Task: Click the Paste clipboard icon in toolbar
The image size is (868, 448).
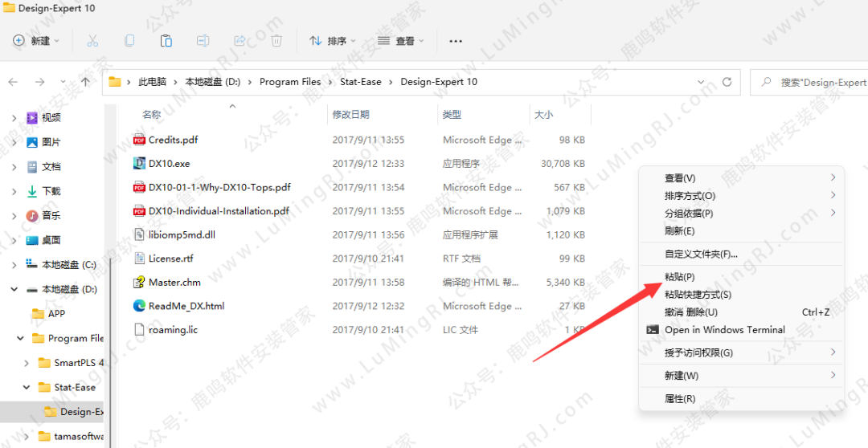Action: (x=166, y=41)
